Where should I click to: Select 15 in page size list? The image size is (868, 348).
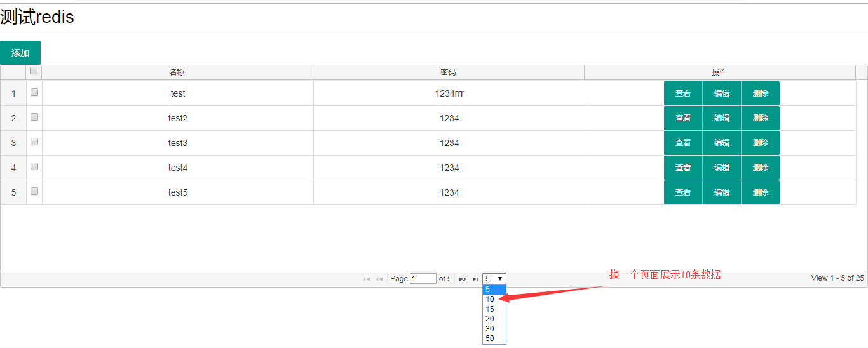[494, 309]
